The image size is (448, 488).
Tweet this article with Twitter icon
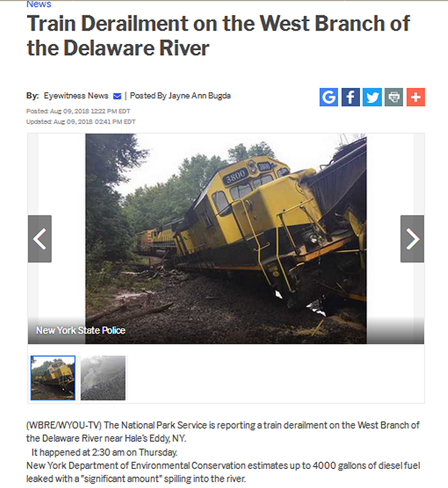tap(372, 97)
